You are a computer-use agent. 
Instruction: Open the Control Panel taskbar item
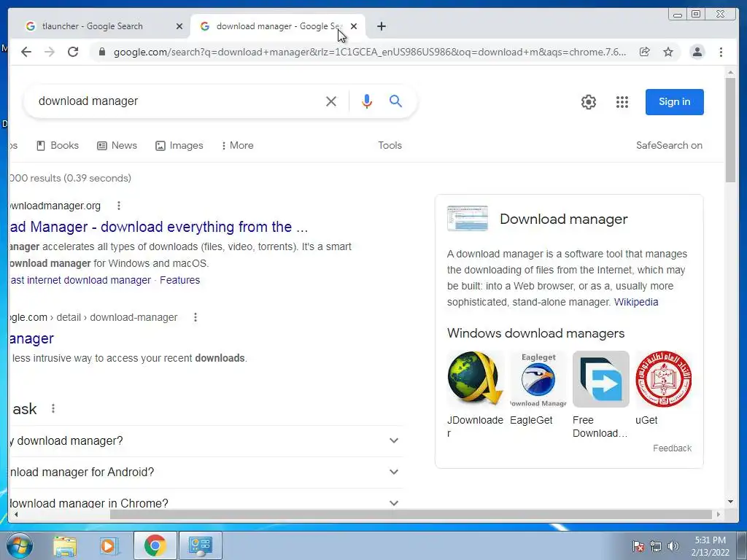click(x=200, y=545)
